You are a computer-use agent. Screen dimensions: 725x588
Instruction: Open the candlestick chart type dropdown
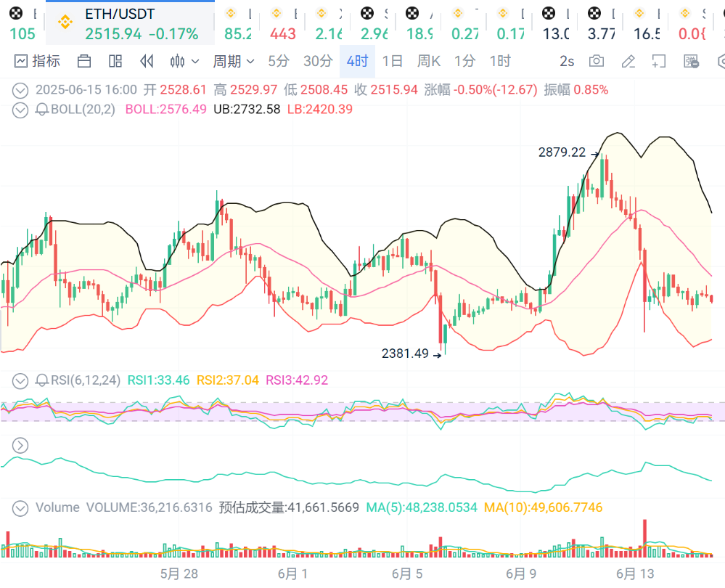(x=184, y=61)
